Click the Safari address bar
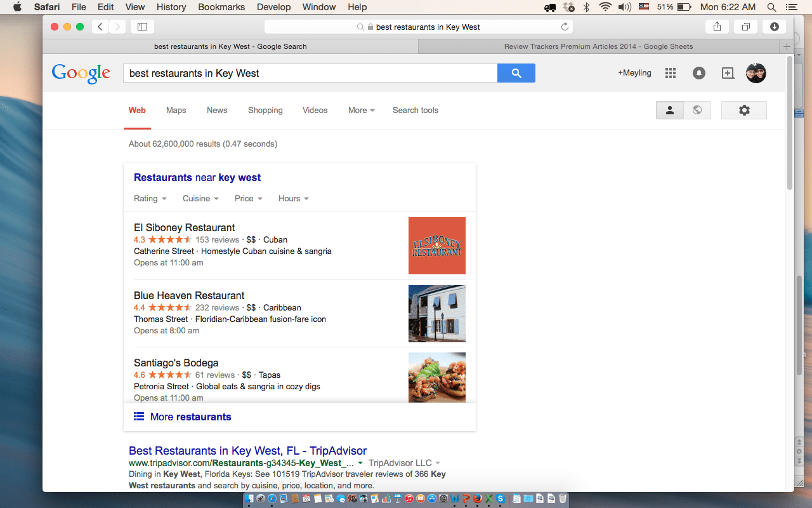This screenshot has height=508, width=812. click(419, 27)
